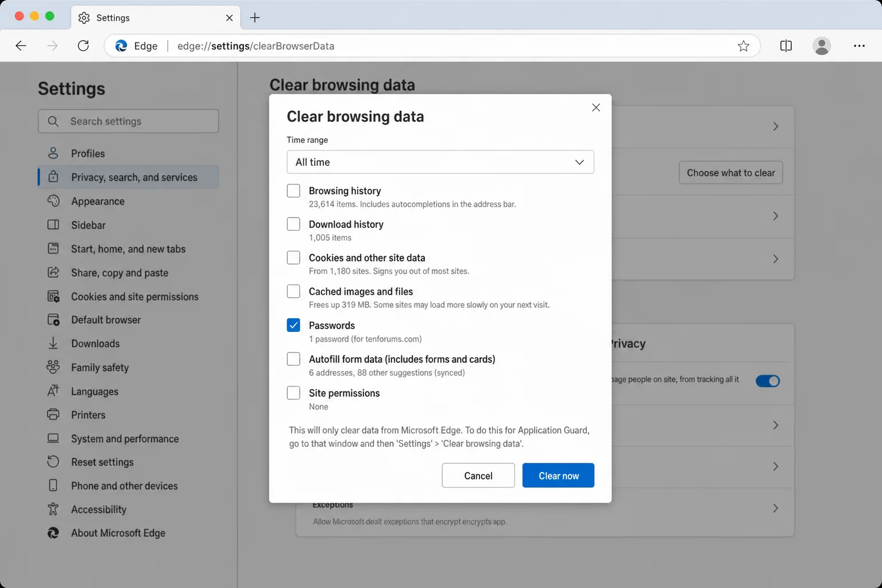Close the Clear browsing data dialog
Image resolution: width=882 pixels, height=588 pixels.
tap(596, 107)
